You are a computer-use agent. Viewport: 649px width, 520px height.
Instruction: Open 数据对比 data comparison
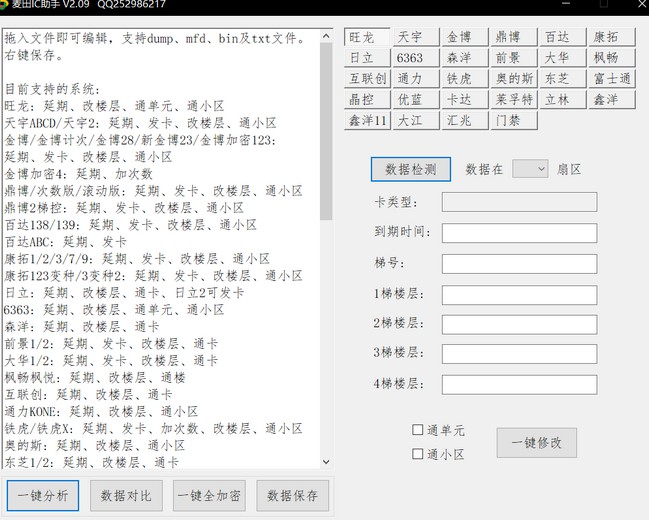(x=126, y=496)
